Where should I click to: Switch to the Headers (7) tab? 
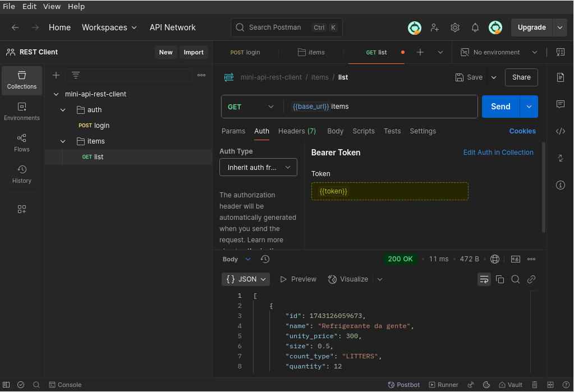pos(297,131)
